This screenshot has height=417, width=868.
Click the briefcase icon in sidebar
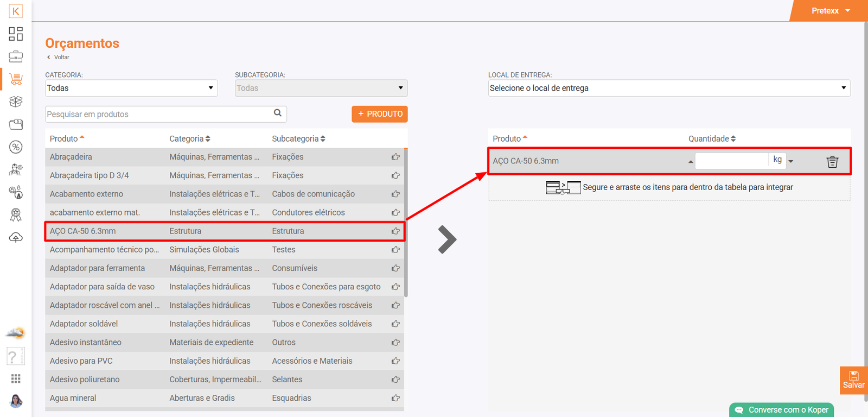16,56
